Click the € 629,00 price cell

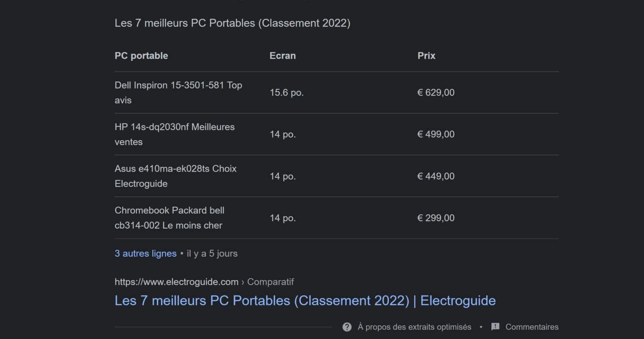[436, 92]
